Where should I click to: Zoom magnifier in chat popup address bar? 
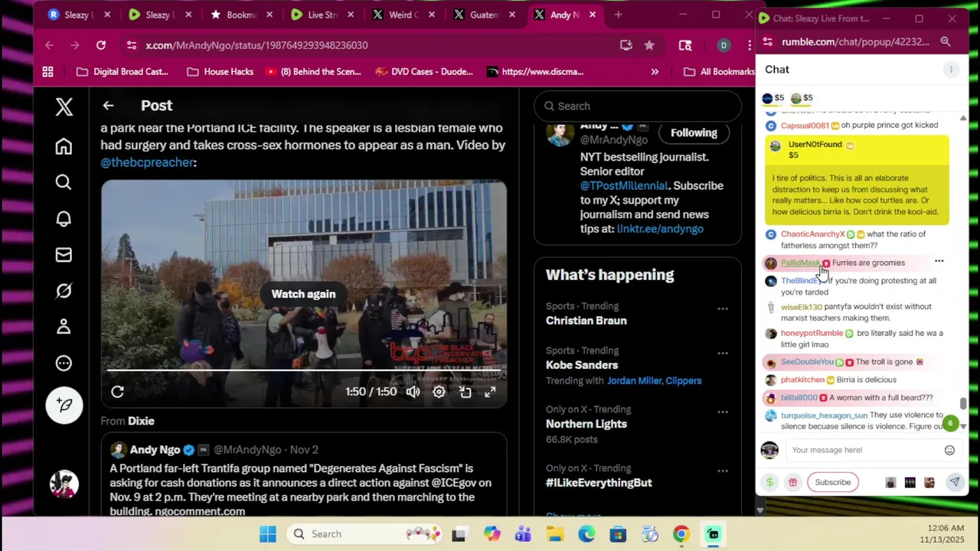tap(946, 42)
